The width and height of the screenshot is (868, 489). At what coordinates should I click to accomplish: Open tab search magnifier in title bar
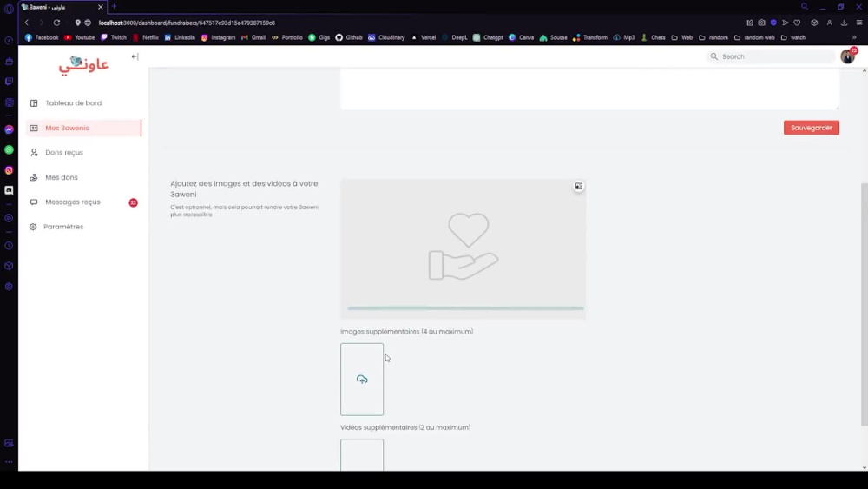coord(805,7)
